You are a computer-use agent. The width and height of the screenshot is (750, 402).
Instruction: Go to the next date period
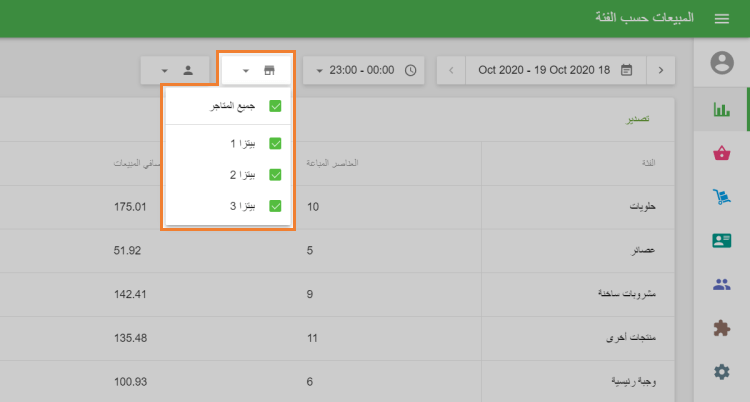[660, 70]
